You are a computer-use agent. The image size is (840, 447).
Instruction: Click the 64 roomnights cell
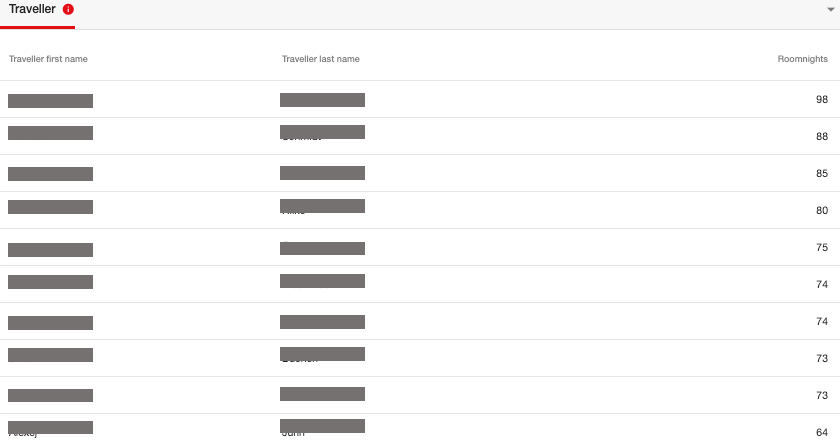pos(822,432)
